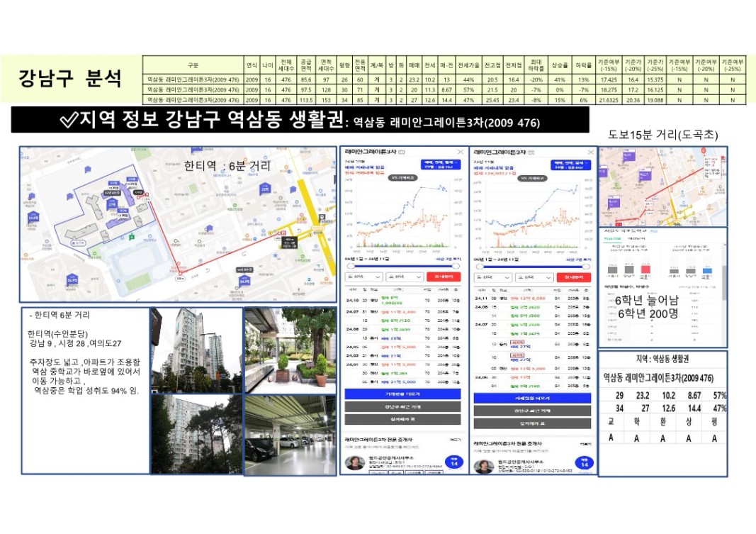The height and width of the screenshot is (534, 756).
Task: Click second tab in school info panel
Action: click(636, 239)
